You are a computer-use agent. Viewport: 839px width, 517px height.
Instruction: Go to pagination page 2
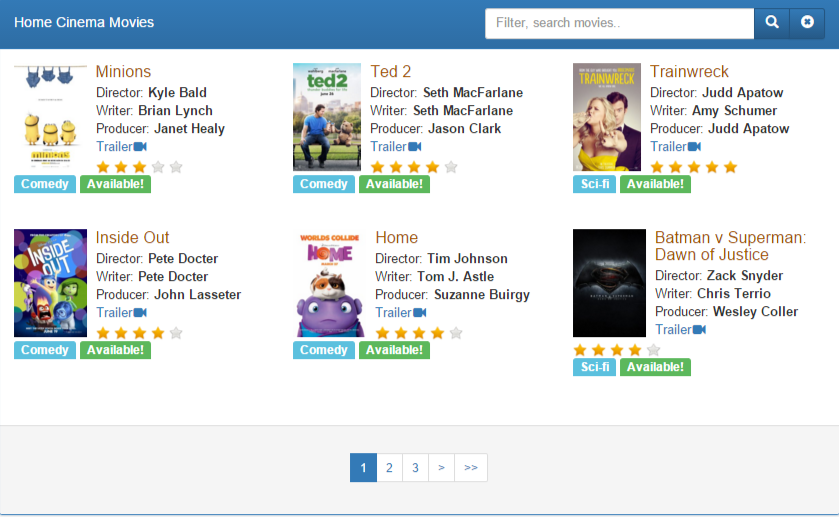390,468
